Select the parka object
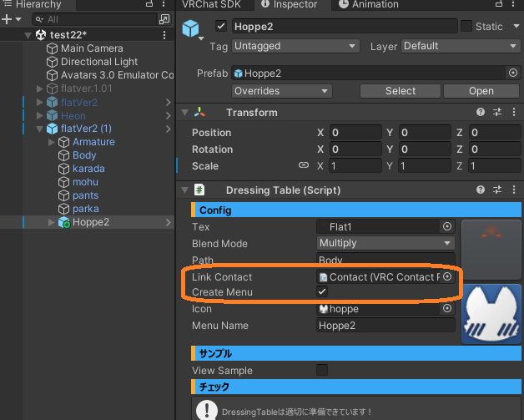 pos(86,209)
